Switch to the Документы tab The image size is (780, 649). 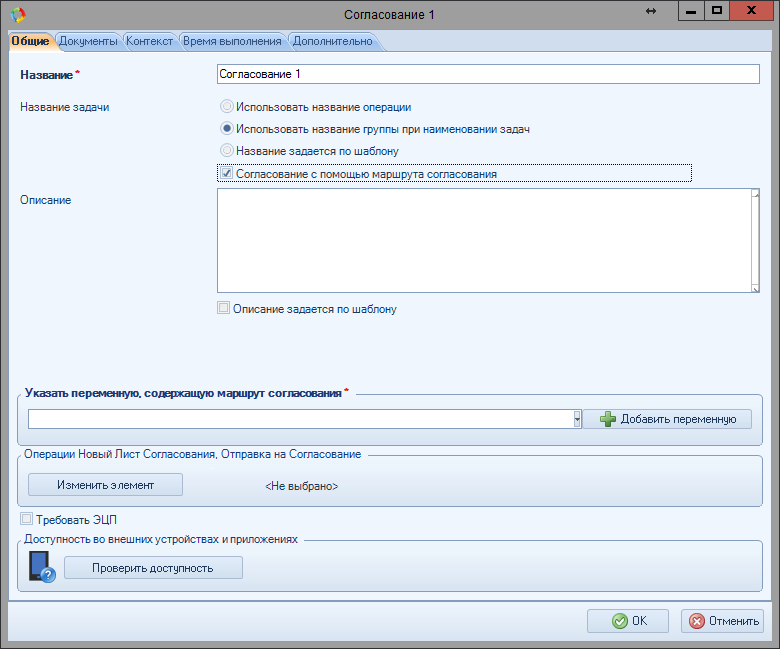tap(88, 41)
